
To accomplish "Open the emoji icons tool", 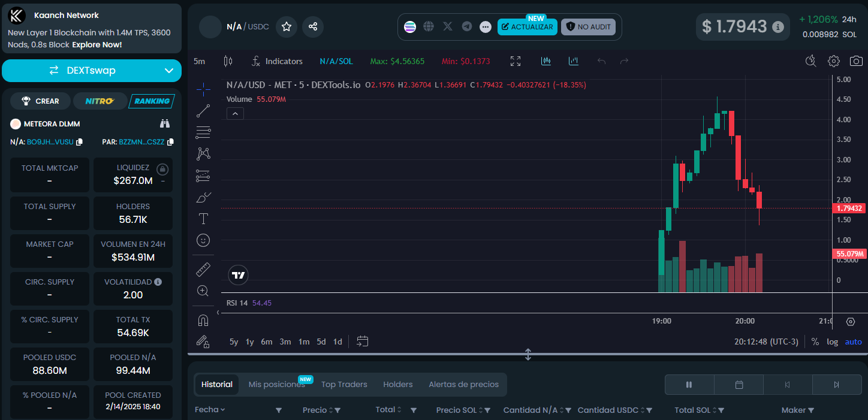I will pos(203,240).
